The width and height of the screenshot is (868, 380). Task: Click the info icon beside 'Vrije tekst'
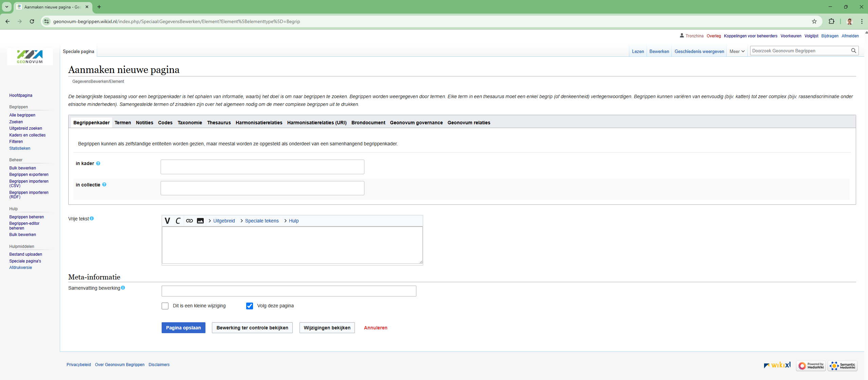[92, 219]
